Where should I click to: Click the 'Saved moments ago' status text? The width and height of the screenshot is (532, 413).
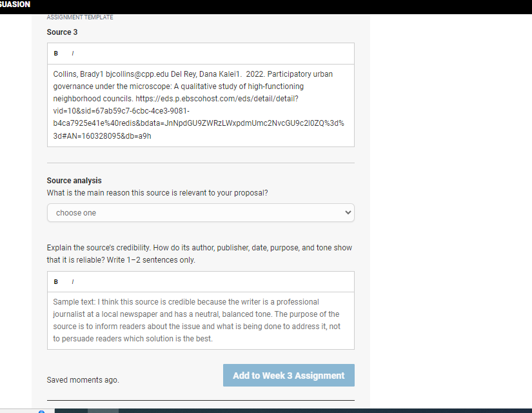83,379
